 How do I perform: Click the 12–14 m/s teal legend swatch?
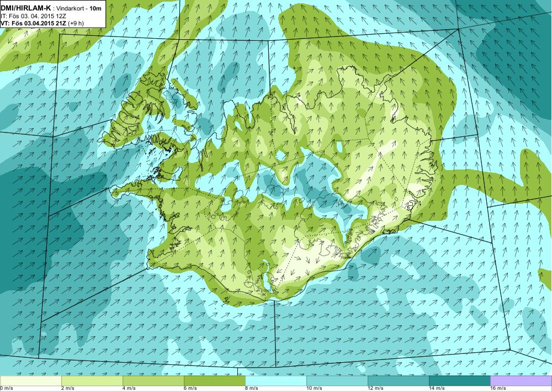click(x=399, y=381)
